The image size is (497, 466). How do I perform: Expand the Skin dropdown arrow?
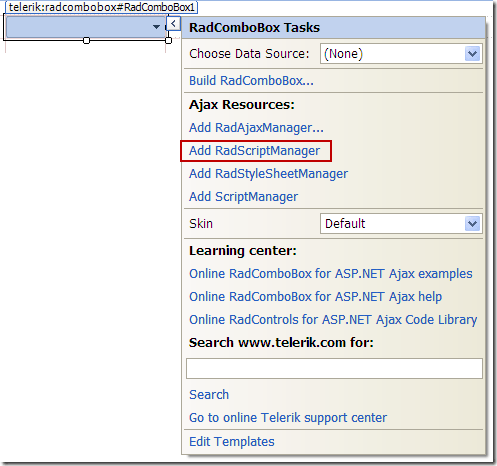[x=472, y=224]
